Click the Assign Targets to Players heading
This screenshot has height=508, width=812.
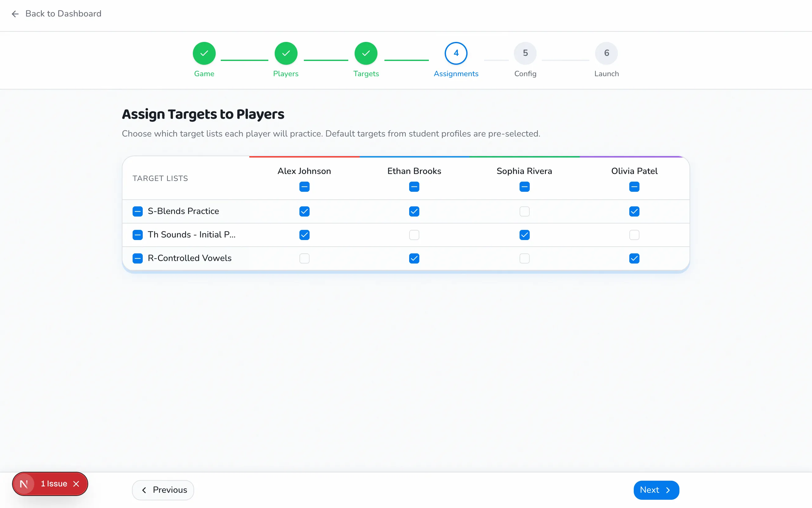click(203, 114)
